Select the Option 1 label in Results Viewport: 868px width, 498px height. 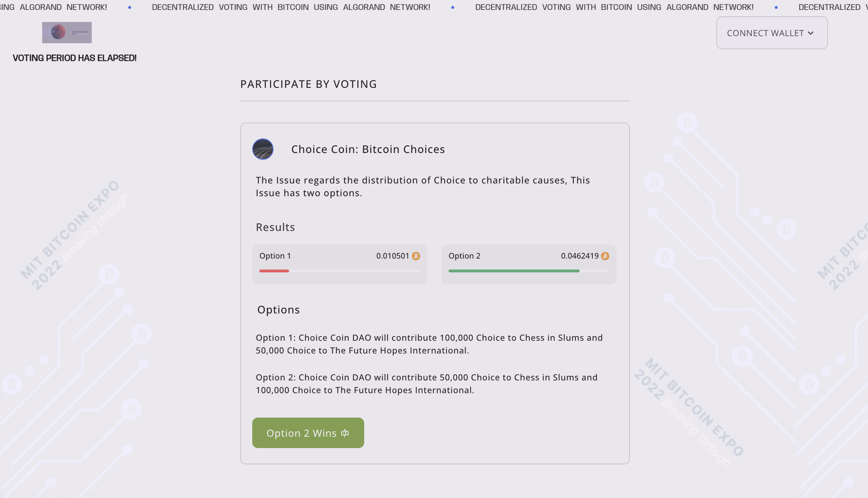click(x=275, y=256)
